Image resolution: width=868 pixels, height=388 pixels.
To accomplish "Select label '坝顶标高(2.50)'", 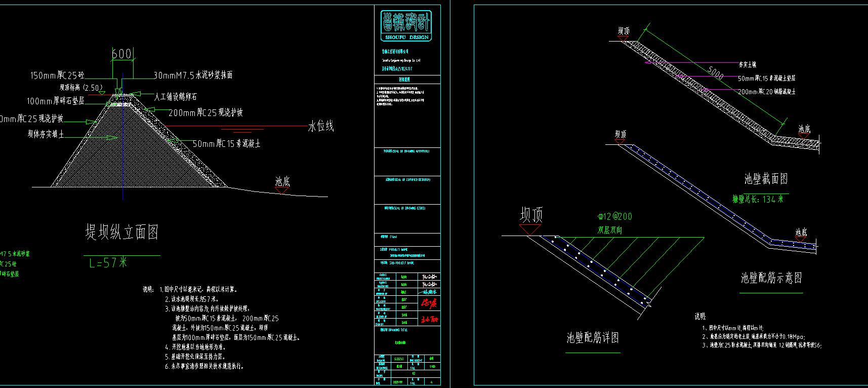I will [81, 88].
